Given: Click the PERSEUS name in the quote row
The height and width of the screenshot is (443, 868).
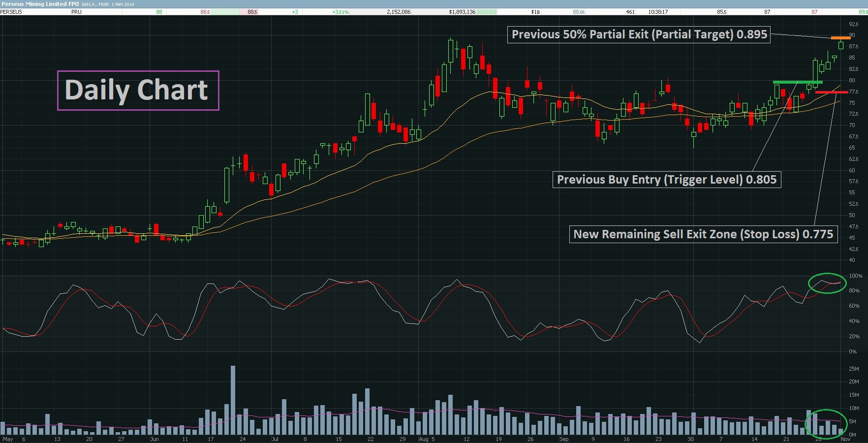Looking at the screenshot, I should click(x=11, y=12).
